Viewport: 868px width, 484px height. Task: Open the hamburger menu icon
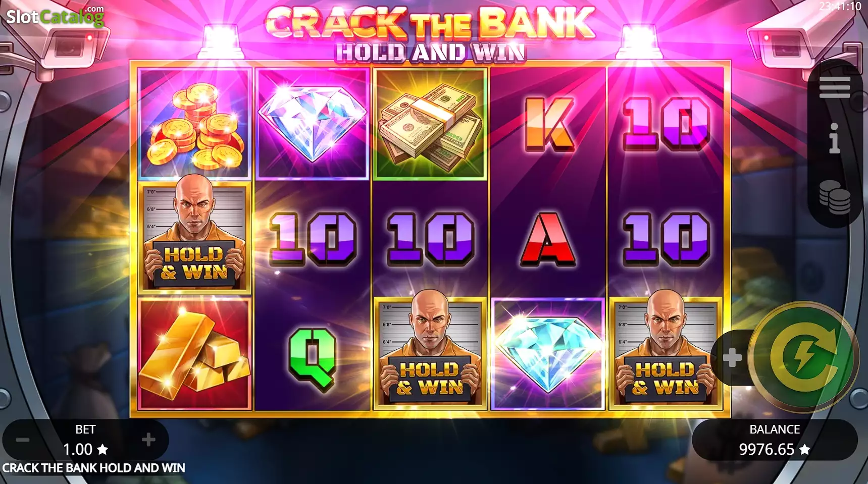pyautogui.click(x=835, y=87)
